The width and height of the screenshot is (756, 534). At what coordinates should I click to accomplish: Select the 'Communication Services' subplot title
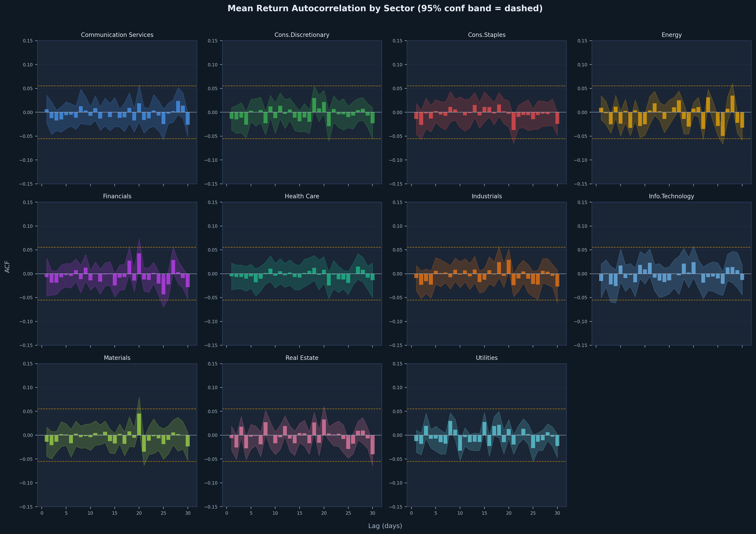point(117,35)
